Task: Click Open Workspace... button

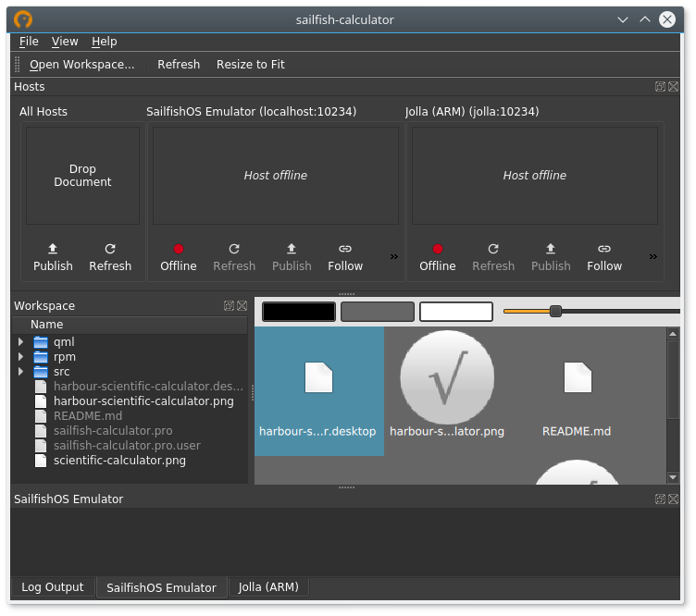Action: (x=81, y=65)
